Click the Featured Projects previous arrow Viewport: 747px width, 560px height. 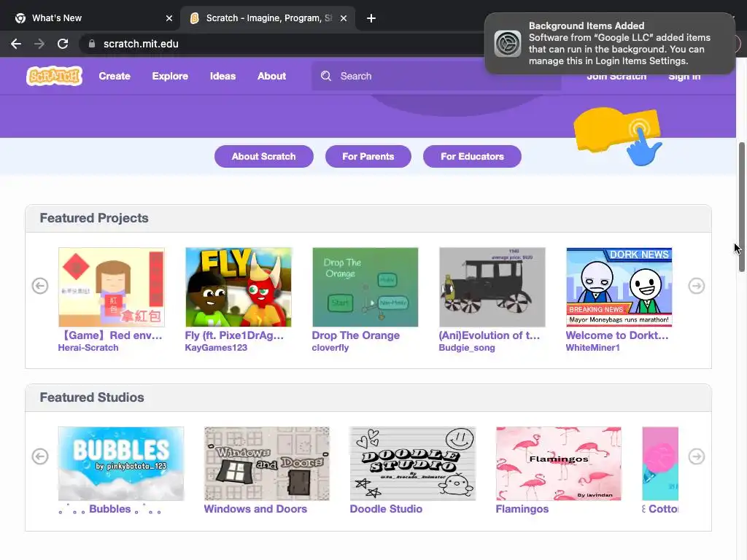pos(40,286)
